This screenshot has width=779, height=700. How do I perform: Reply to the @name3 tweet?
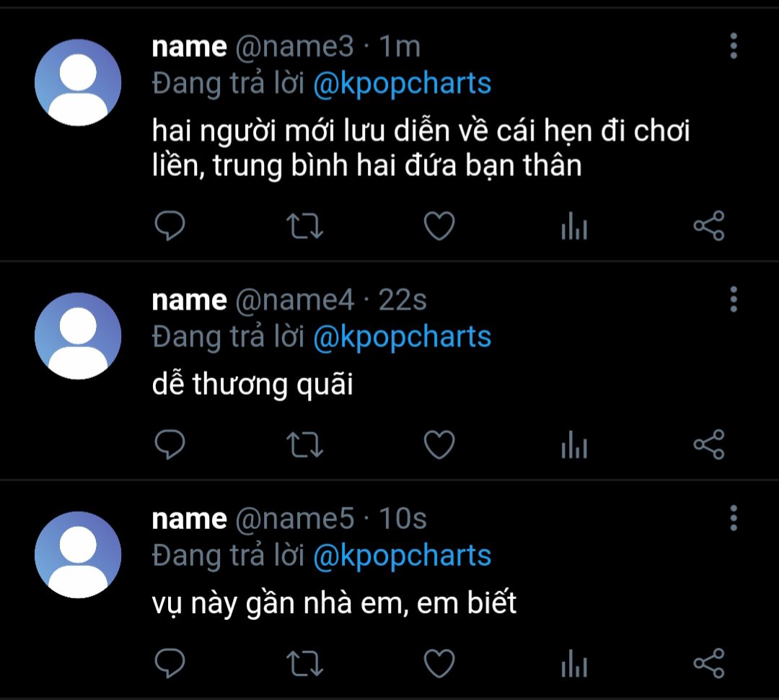[170, 227]
